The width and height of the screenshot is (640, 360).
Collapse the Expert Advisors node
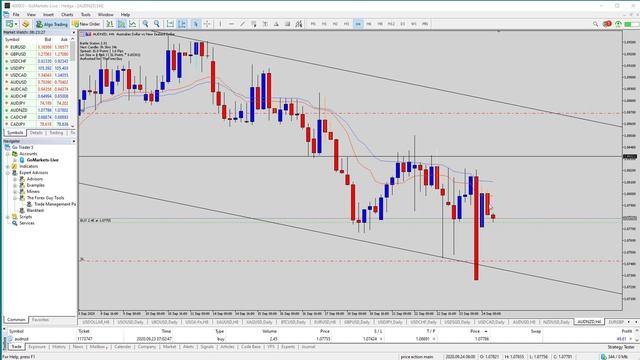8,173
